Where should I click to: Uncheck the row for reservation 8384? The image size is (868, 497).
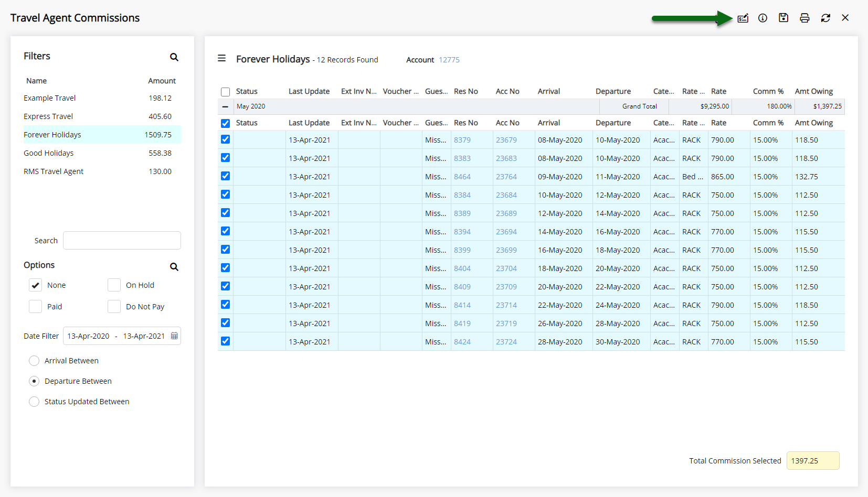pyautogui.click(x=226, y=195)
